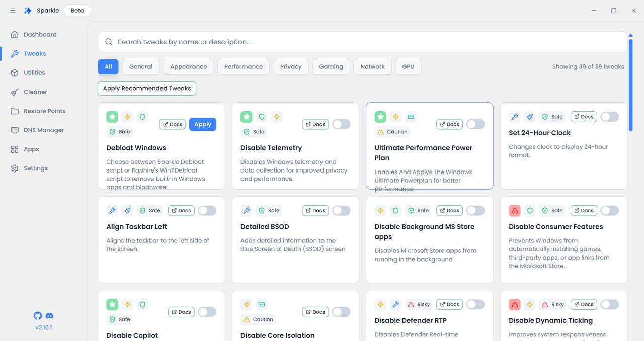
Task: Open Docs for Detailed BSOD
Action: [x=315, y=211]
